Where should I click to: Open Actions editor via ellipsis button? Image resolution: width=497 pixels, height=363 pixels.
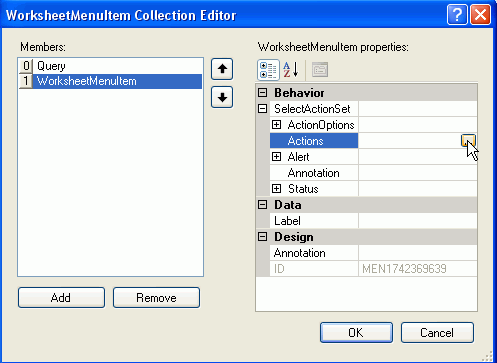[468, 141]
